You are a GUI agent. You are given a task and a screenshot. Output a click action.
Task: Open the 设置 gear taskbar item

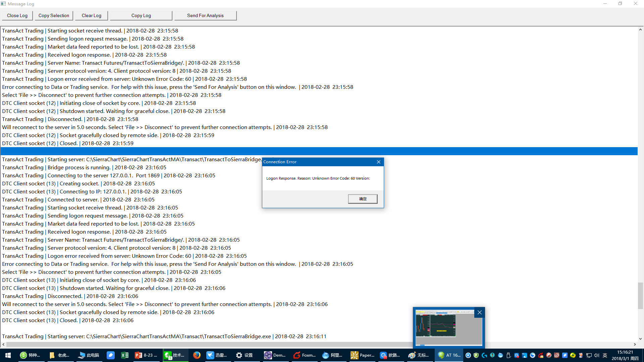click(244, 355)
